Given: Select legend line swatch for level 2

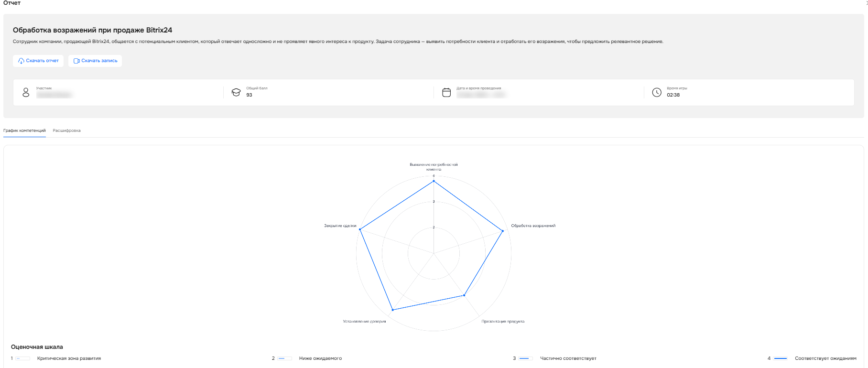Looking at the screenshot, I should [285, 358].
